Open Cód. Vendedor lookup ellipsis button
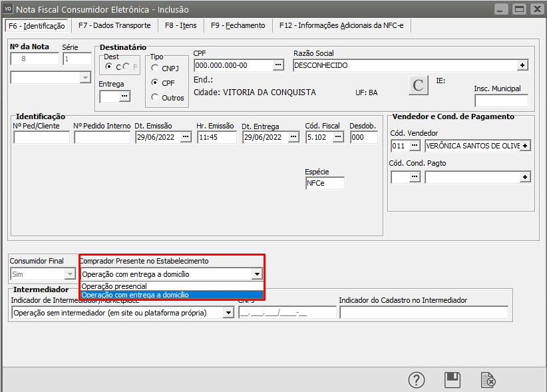The image size is (547, 392). (x=415, y=145)
